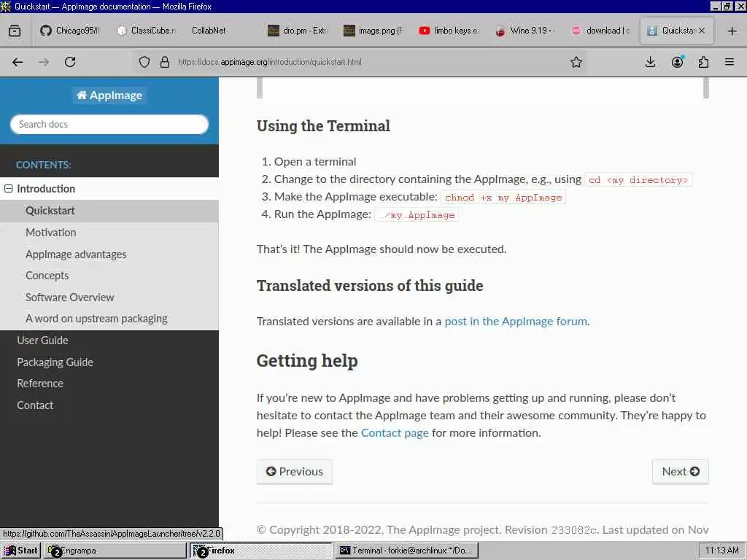Switch to the Terminal taskbar window
The image size is (747, 560).
pyautogui.click(x=407, y=551)
